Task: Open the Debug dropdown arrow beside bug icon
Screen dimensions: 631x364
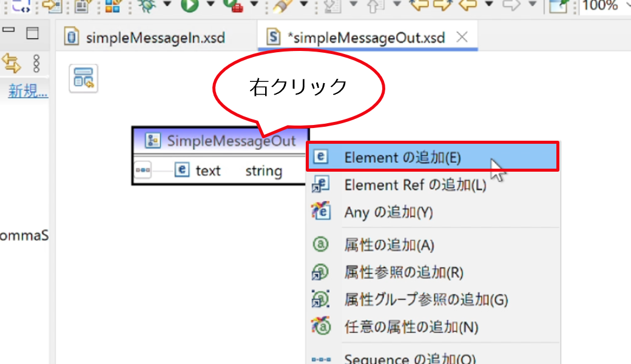Action: pos(167,4)
